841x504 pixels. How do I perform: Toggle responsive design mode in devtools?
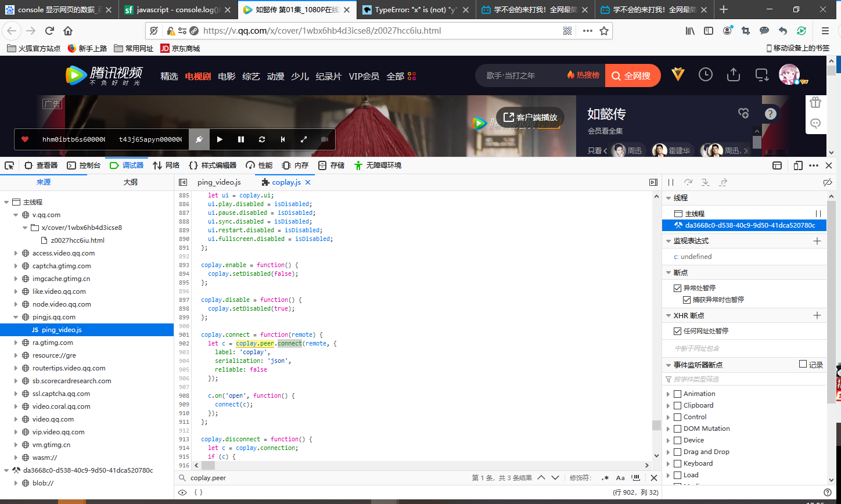[798, 165]
